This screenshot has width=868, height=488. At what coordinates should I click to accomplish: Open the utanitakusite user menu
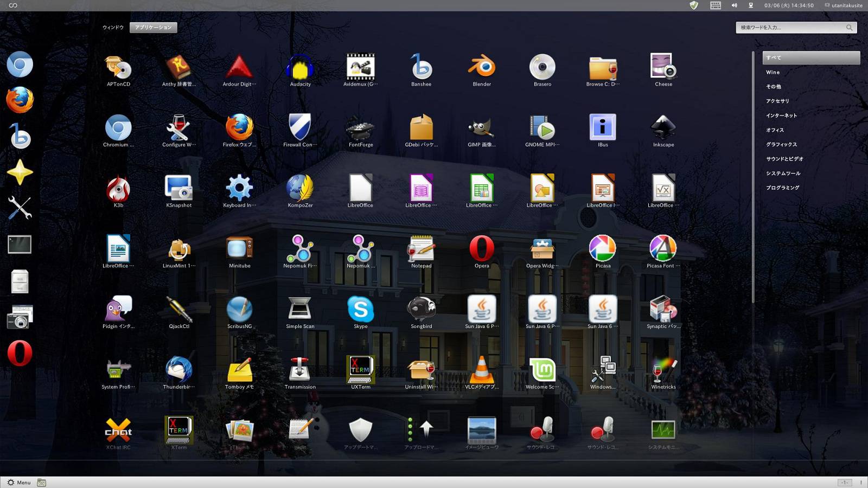pos(844,5)
